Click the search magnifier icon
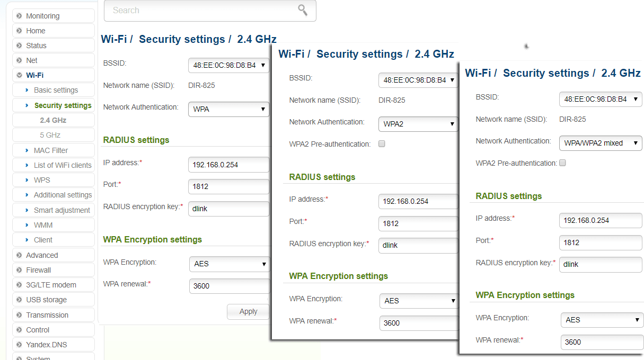This screenshot has height=360, width=644. tap(303, 10)
